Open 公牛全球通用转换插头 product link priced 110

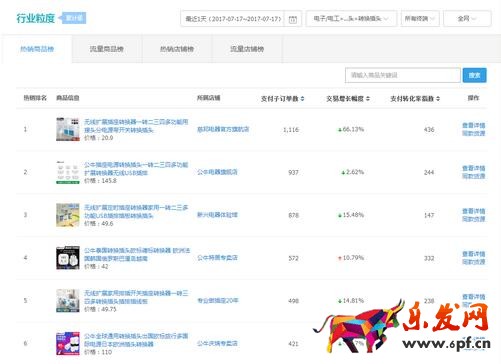136,340
